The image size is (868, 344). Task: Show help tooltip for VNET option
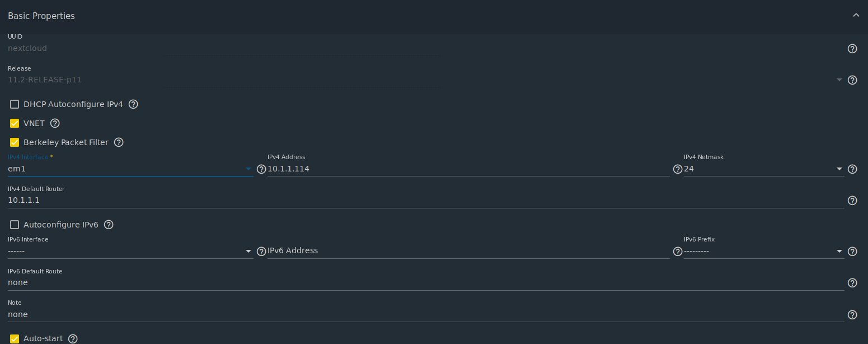click(55, 123)
